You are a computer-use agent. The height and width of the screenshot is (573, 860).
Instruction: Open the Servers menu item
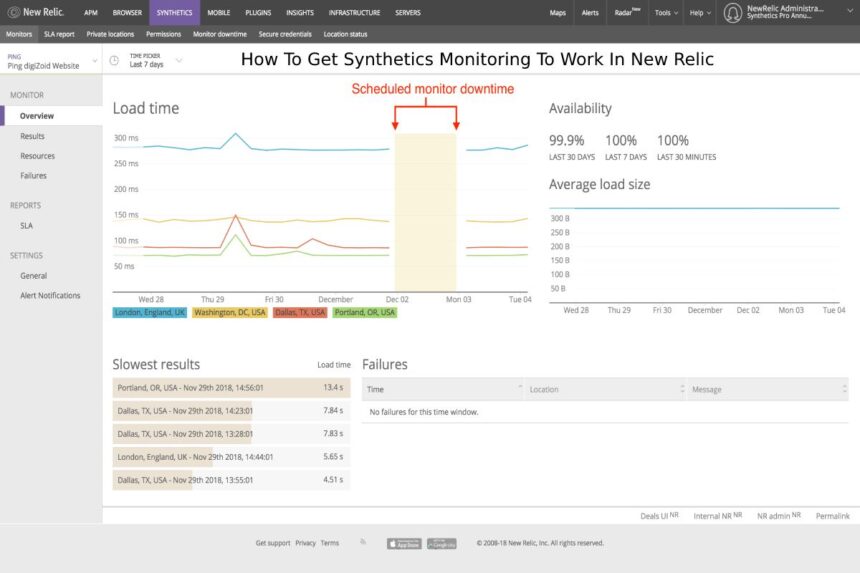pyautogui.click(x=408, y=13)
